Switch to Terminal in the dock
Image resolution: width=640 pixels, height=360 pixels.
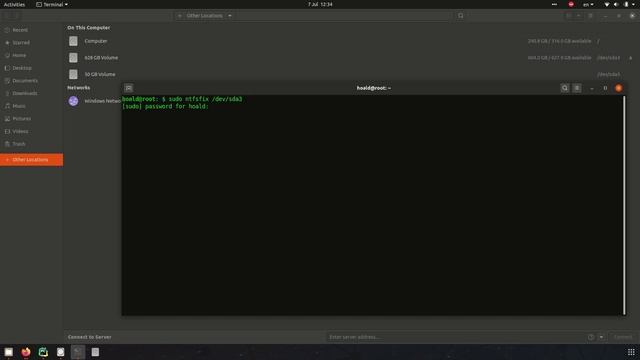(78, 352)
